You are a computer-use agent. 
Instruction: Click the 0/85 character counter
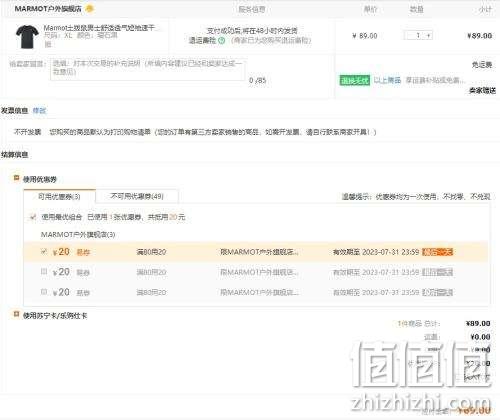[257, 80]
